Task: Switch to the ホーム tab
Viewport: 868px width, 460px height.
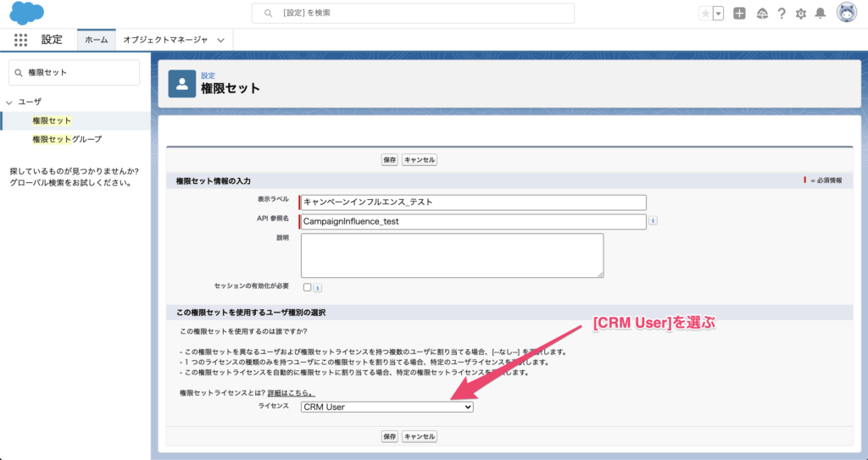Action: click(97, 40)
